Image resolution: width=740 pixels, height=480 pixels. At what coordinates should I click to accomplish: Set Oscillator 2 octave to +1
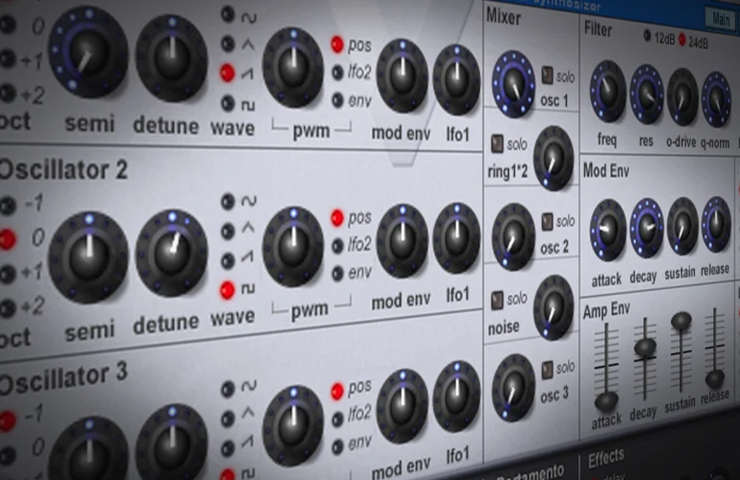(x=7, y=274)
